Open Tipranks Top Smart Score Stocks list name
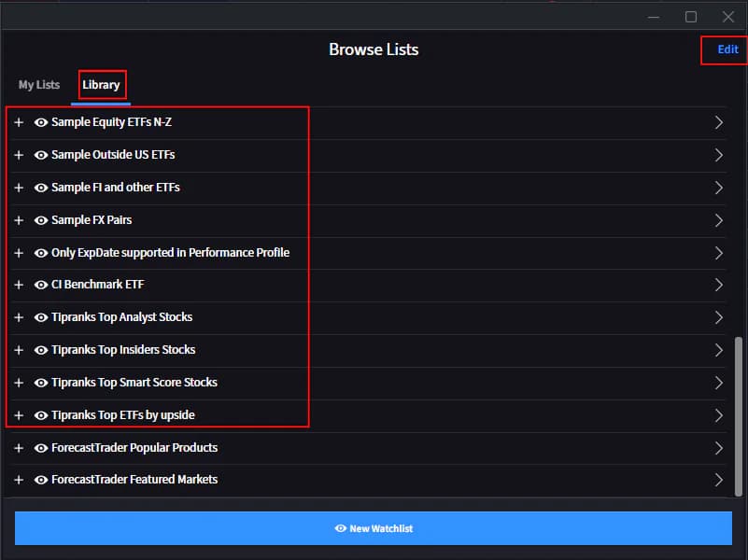748x560 pixels. click(x=134, y=383)
